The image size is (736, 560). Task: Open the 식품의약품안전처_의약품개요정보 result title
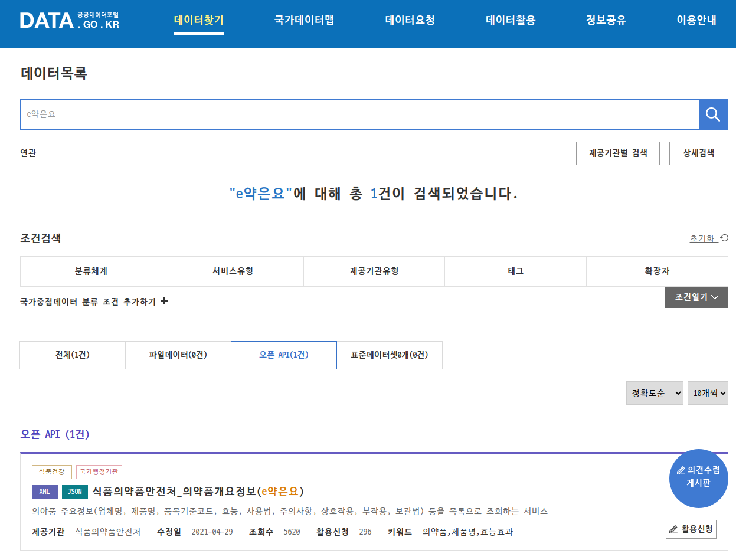pyautogui.click(x=198, y=492)
